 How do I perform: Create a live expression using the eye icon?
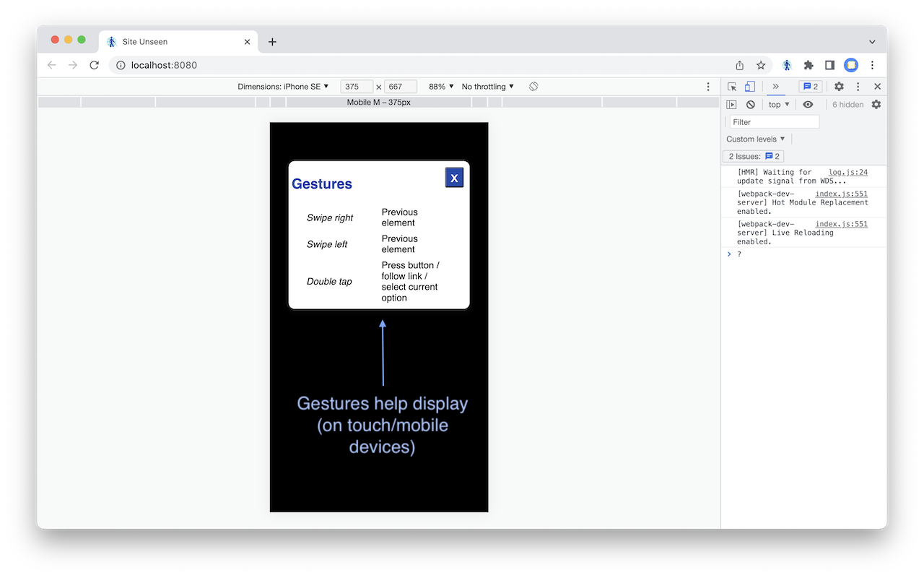click(808, 105)
